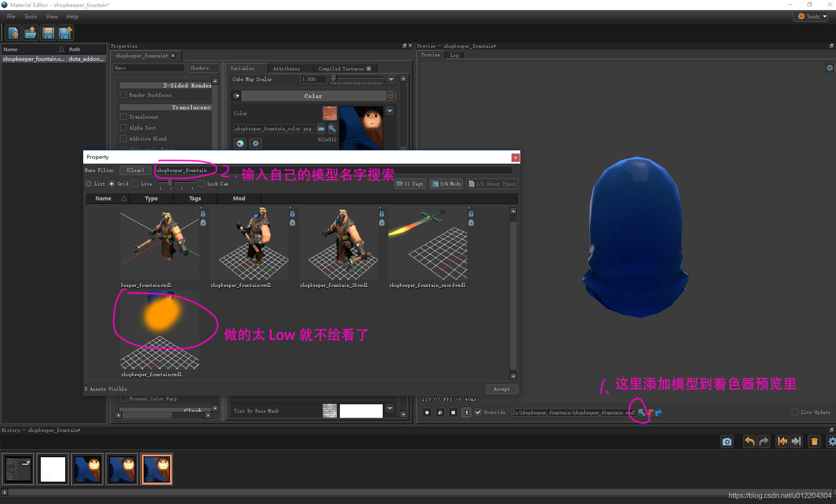Open the 11 Tags filter
This screenshot has height=504, width=836.
point(410,184)
